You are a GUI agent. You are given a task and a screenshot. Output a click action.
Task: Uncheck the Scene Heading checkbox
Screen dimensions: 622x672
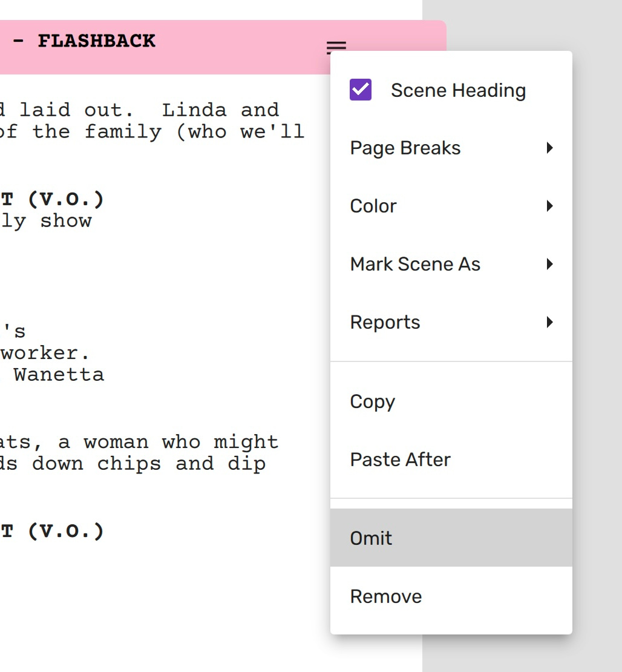point(361,90)
